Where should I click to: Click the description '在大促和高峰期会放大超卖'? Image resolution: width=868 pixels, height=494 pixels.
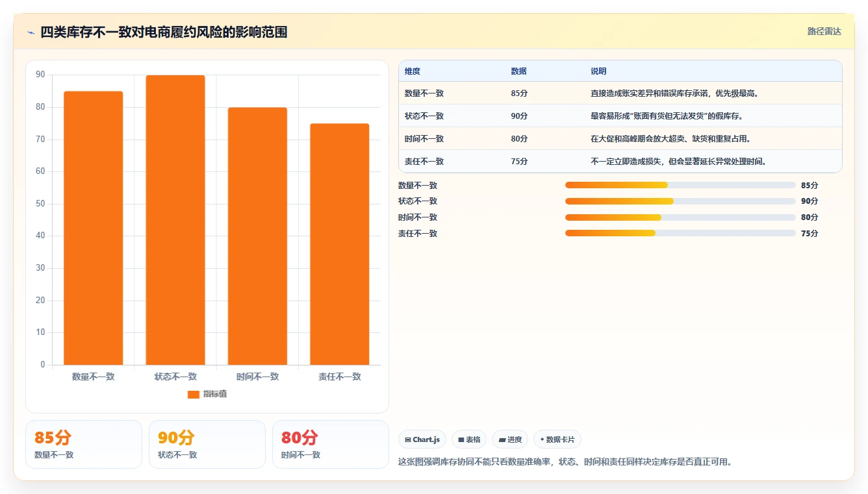(x=670, y=138)
